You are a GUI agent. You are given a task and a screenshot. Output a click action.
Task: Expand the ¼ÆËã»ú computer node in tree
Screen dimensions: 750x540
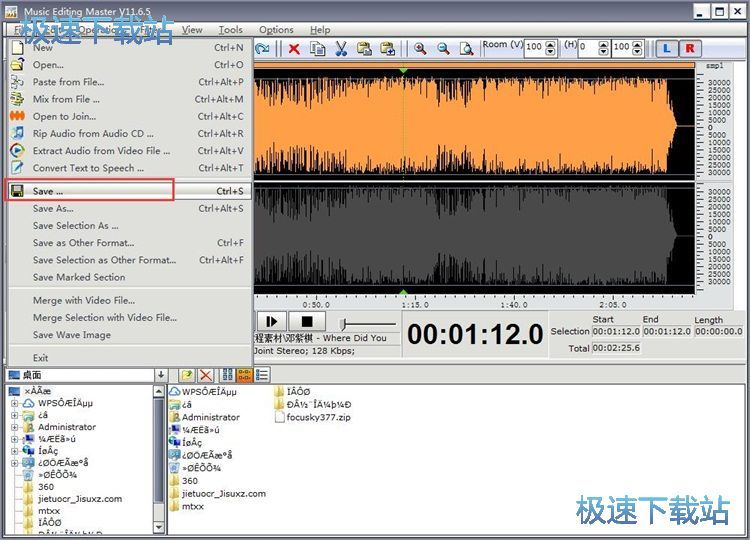point(14,439)
